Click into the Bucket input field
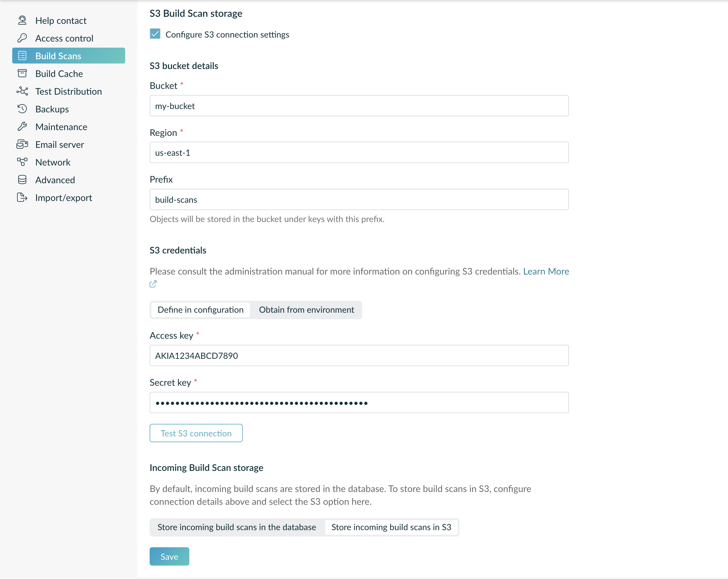This screenshot has height=579, width=728. pyautogui.click(x=359, y=106)
